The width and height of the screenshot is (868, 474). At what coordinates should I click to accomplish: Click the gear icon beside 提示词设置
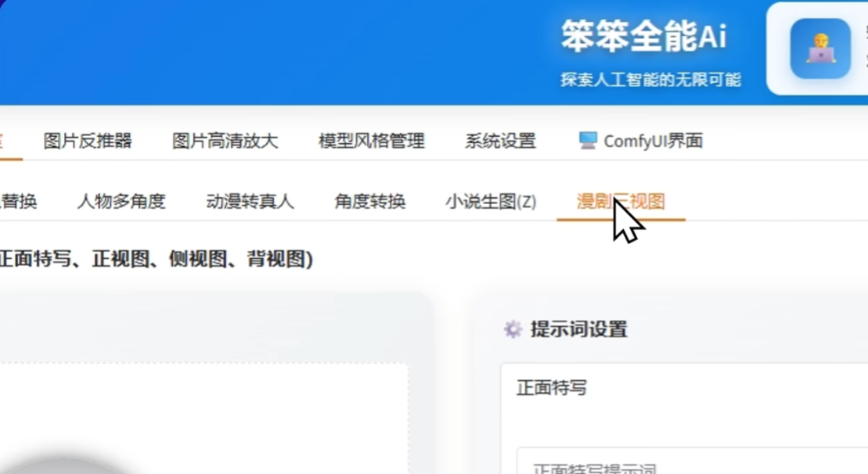[513, 329]
